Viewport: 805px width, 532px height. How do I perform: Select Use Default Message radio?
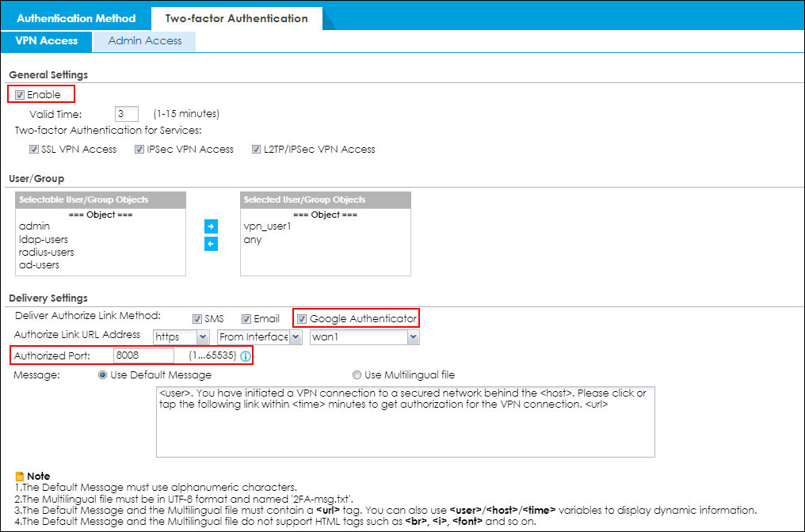103,375
